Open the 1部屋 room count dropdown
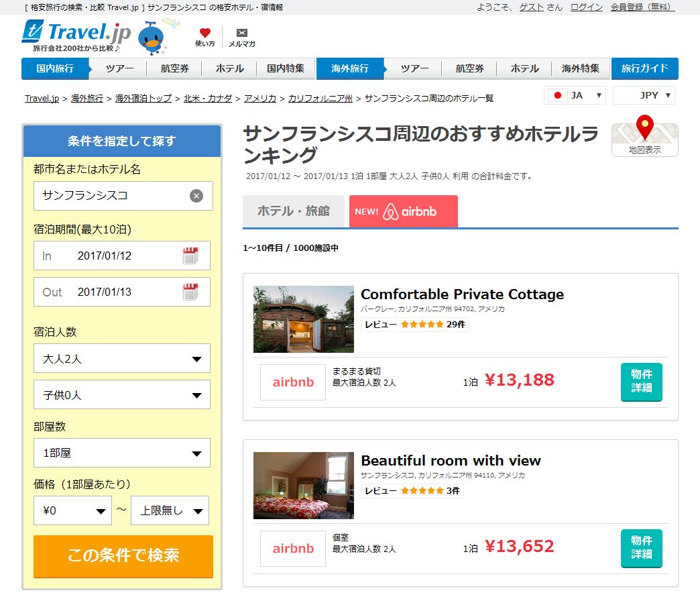Screen dimensions: 700x601 (122, 453)
